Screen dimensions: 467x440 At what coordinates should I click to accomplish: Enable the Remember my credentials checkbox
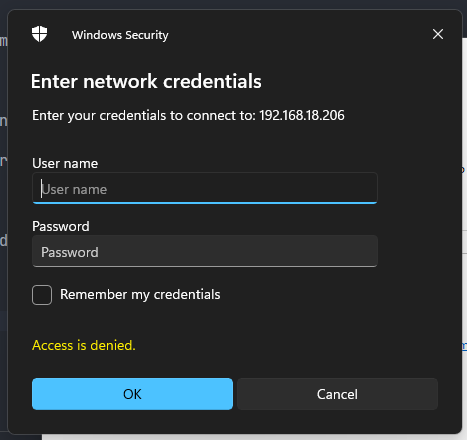click(42, 295)
